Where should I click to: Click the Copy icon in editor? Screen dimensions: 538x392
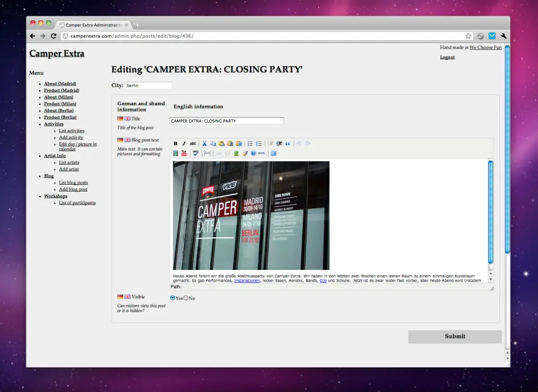(213, 144)
